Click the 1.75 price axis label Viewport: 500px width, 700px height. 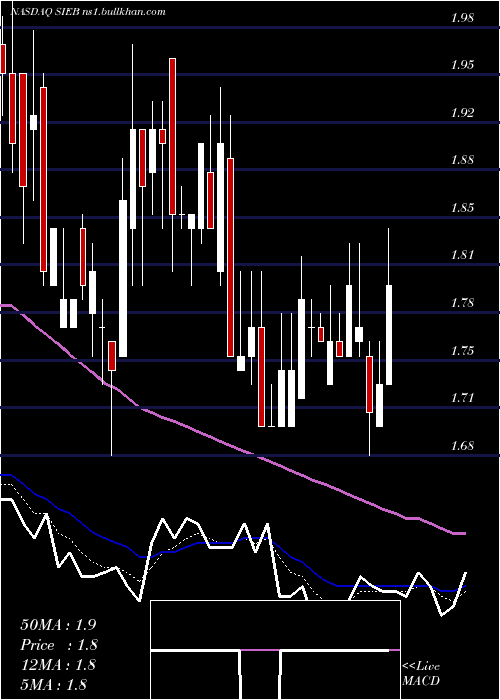pos(462,350)
